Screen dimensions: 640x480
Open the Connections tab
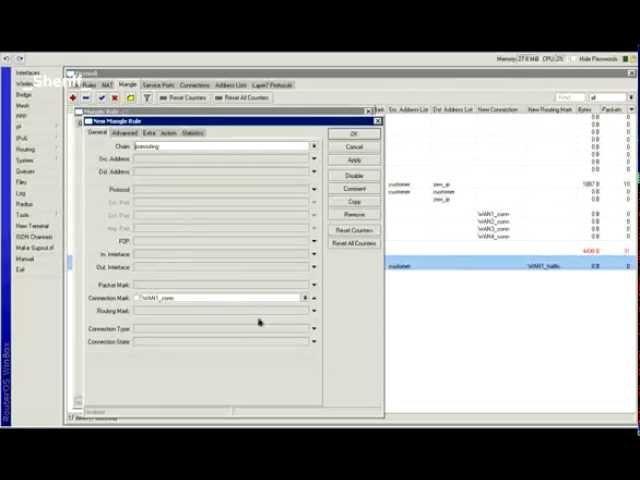click(x=195, y=85)
